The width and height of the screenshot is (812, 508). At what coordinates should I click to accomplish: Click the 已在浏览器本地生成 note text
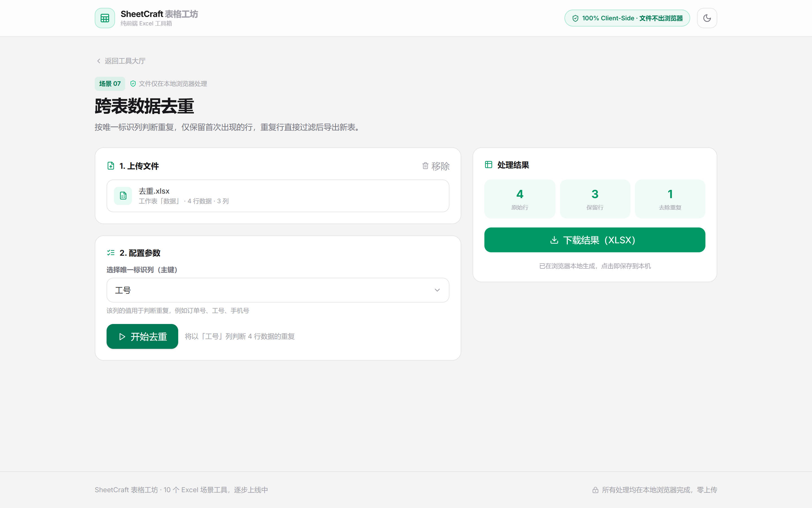(x=595, y=266)
